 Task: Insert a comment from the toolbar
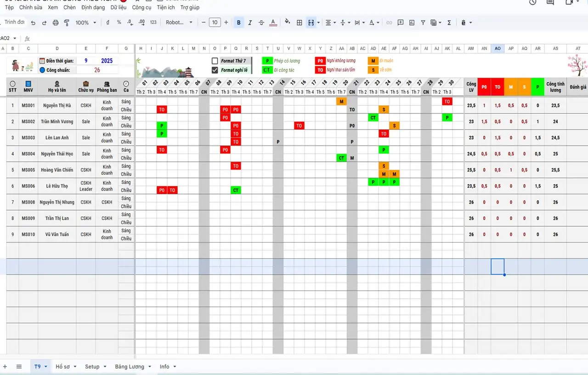coord(401,23)
